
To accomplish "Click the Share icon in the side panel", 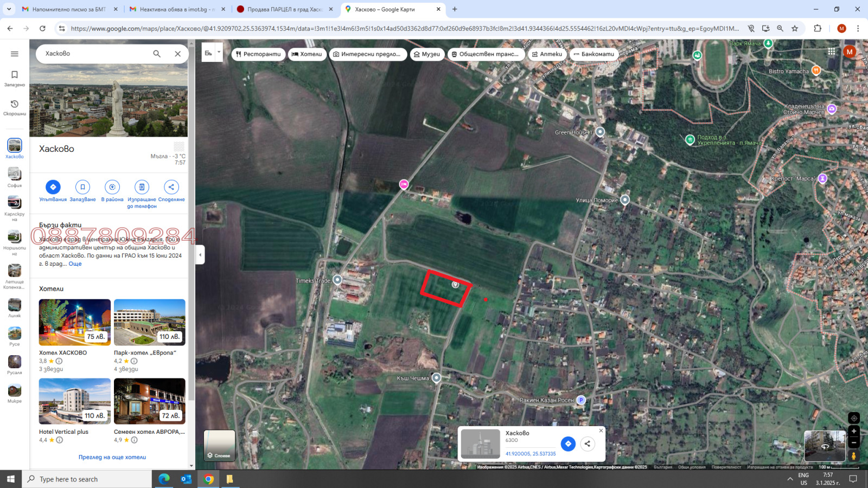I will coord(171,187).
